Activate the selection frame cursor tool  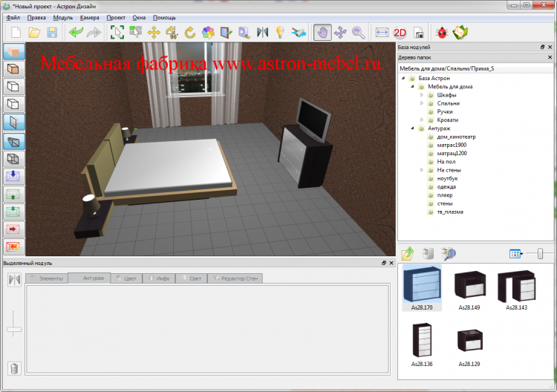tap(117, 33)
